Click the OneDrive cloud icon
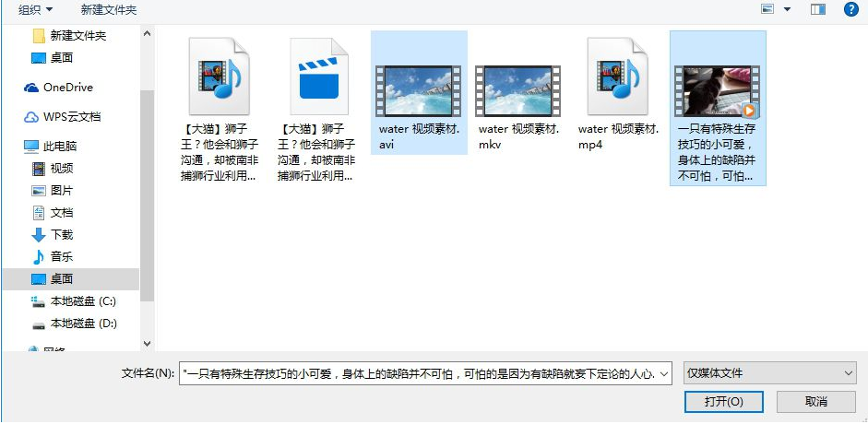This screenshot has height=424, width=868. pos(31,88)
